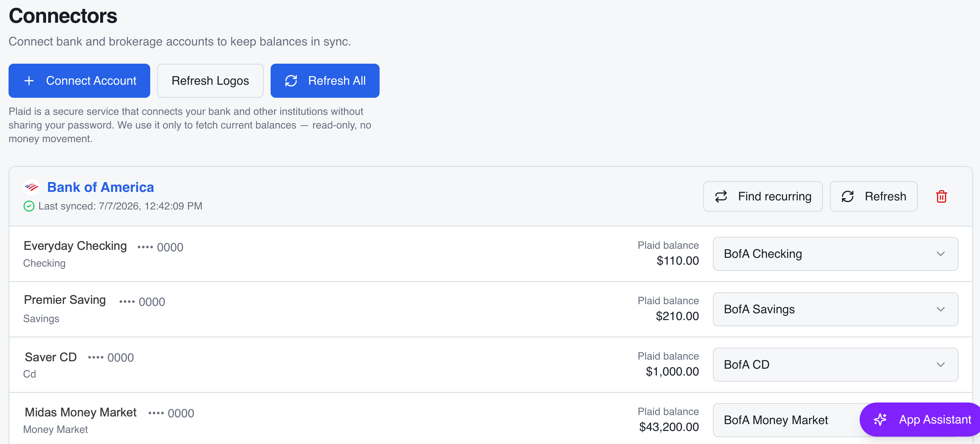Refresh the Bank of America connection
Screen dimensions: 980x444
click(x=874, y=196)
